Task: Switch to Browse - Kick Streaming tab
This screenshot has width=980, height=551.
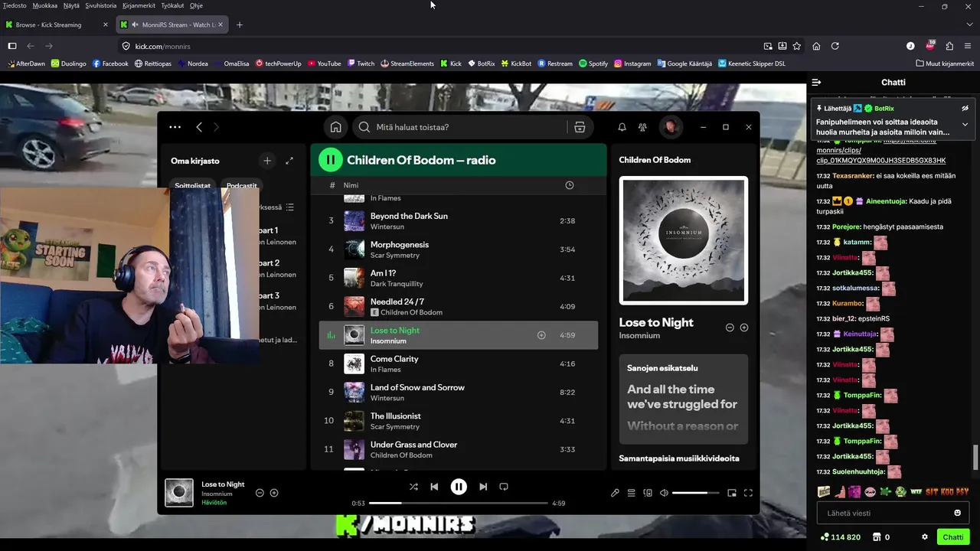Action: (55, 24)
